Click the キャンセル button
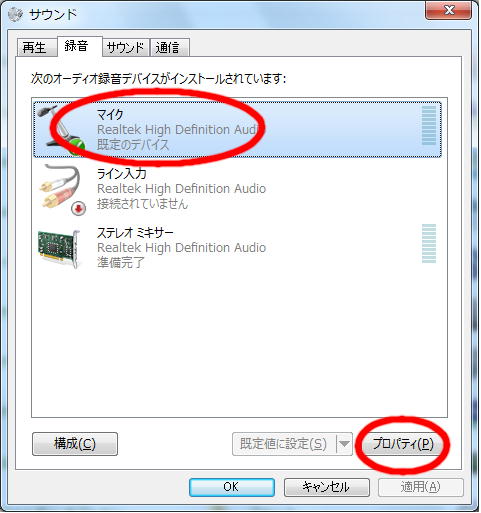This screenshot has height=513, width=481. point(326,487)
